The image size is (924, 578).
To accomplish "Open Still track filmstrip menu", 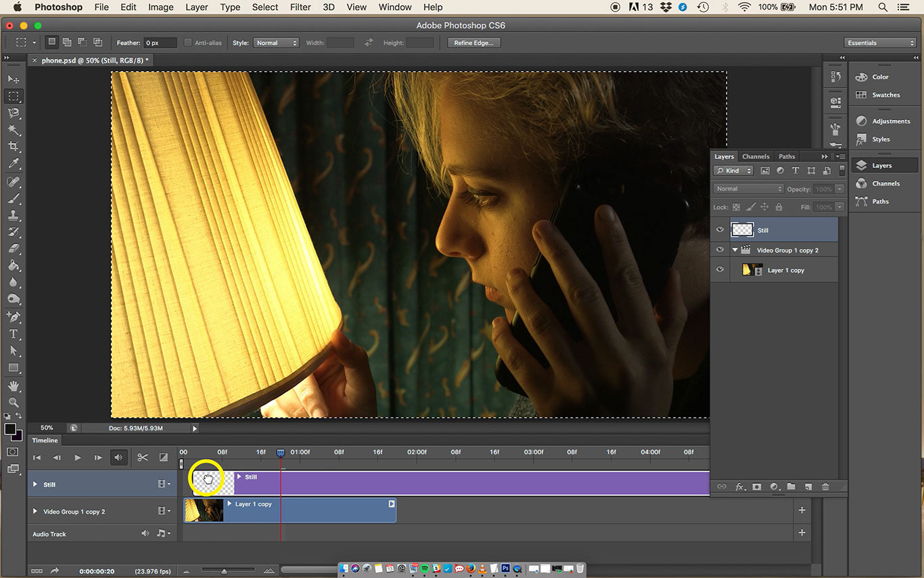I will 164,485.
